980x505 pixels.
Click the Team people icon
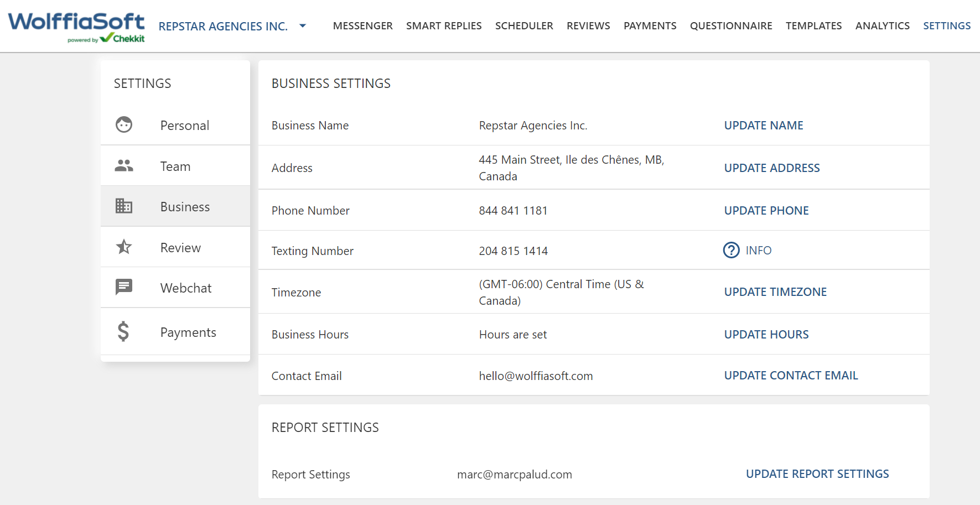click(x=124, y=166)
